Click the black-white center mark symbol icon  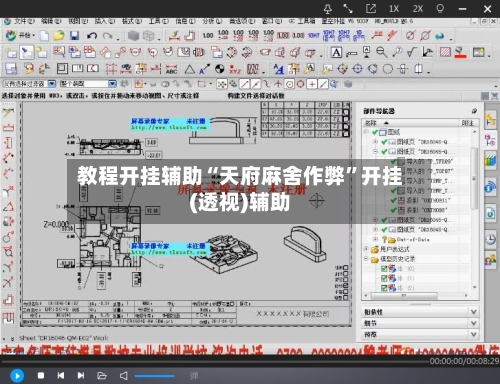[x=219, y=69]
